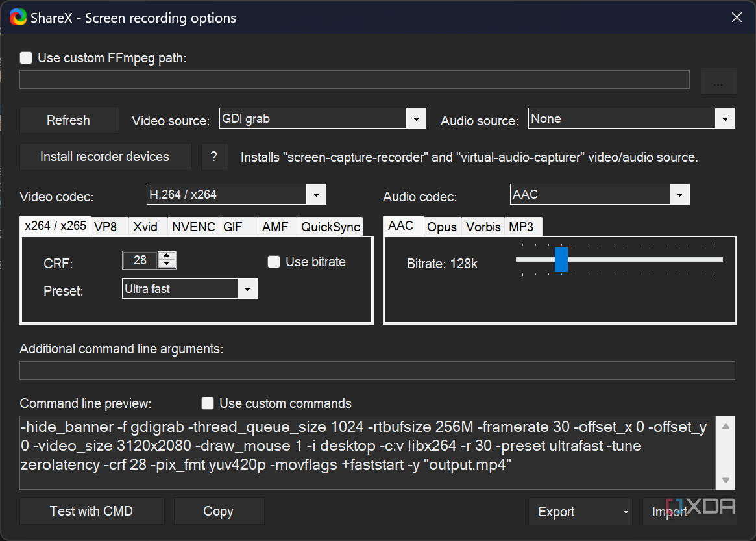Click the Copy button

pyautogui.click(x=219, y=511)
